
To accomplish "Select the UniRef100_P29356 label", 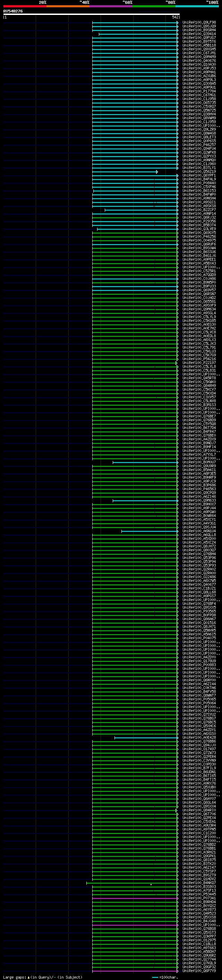I will pos(199,221).
